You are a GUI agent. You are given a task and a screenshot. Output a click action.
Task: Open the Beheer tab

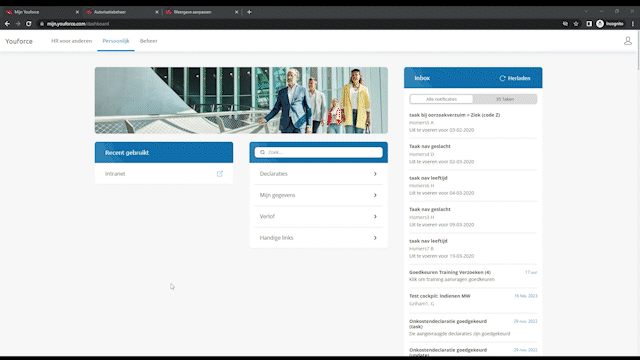point(149,41)
